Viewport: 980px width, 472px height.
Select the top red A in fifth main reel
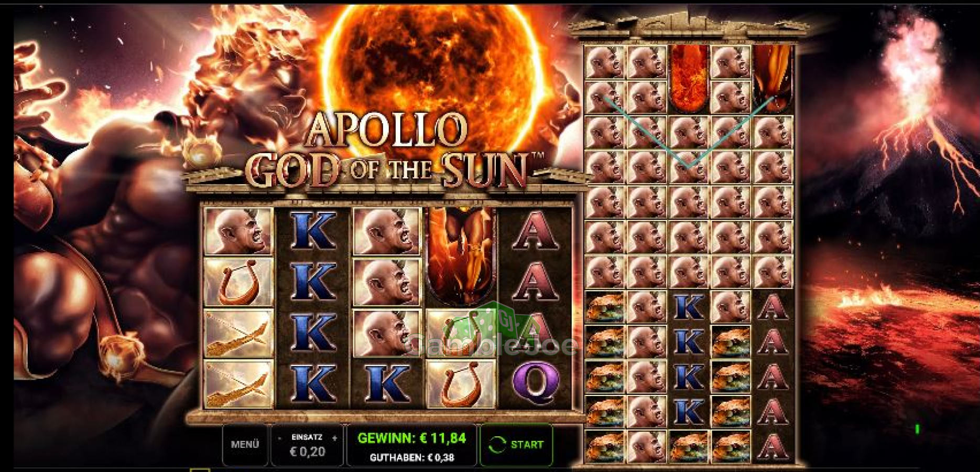click(x=533, y=232)
